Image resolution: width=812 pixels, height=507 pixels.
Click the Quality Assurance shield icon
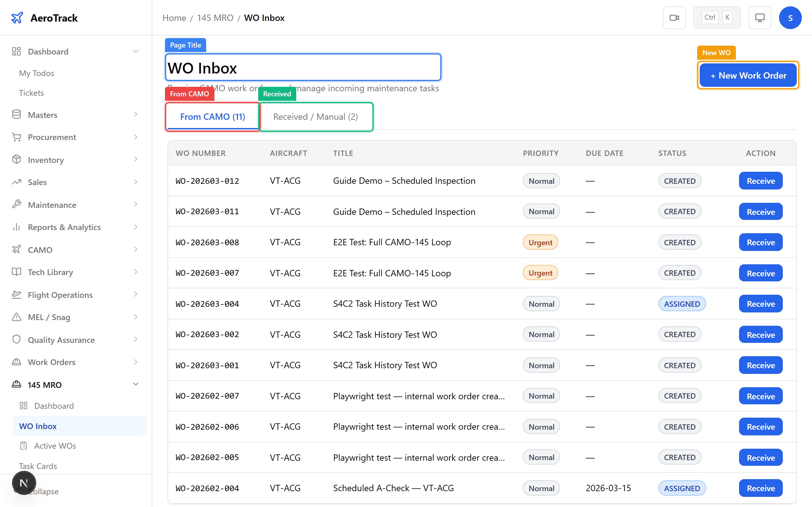(x=16, y=339)
